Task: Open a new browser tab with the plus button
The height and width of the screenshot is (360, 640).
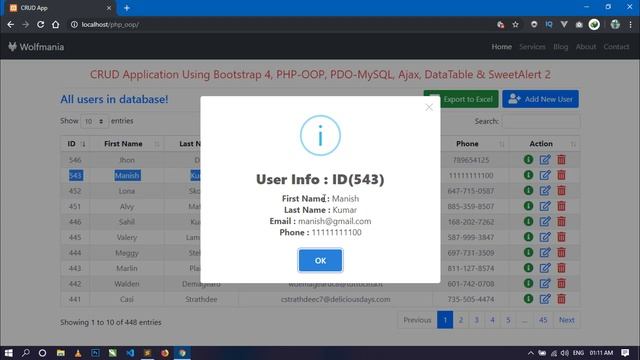Action: tap(127, 8)
